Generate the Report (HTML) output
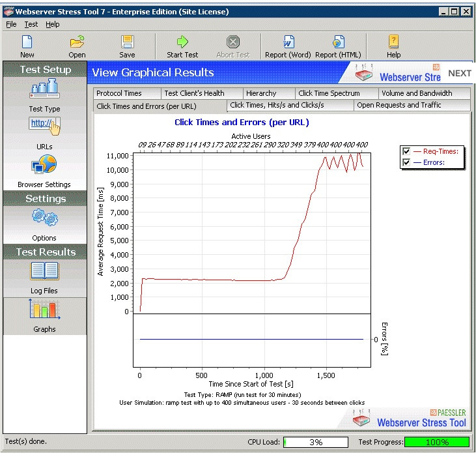This screenshot has height=453, width=476. tap(338, 42)
